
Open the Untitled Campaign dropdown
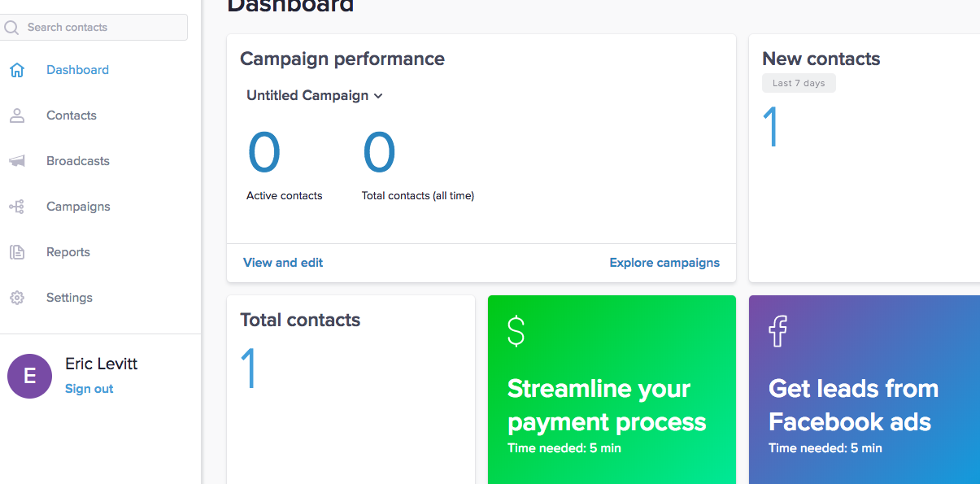(x=315, y=95)
